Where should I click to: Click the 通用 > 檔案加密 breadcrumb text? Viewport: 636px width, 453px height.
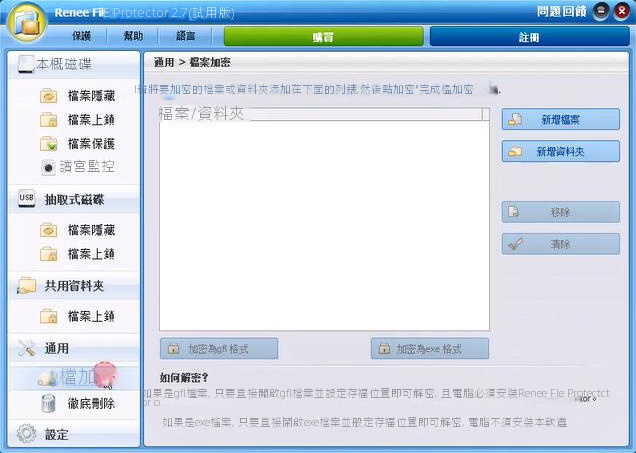coord(192,62)
